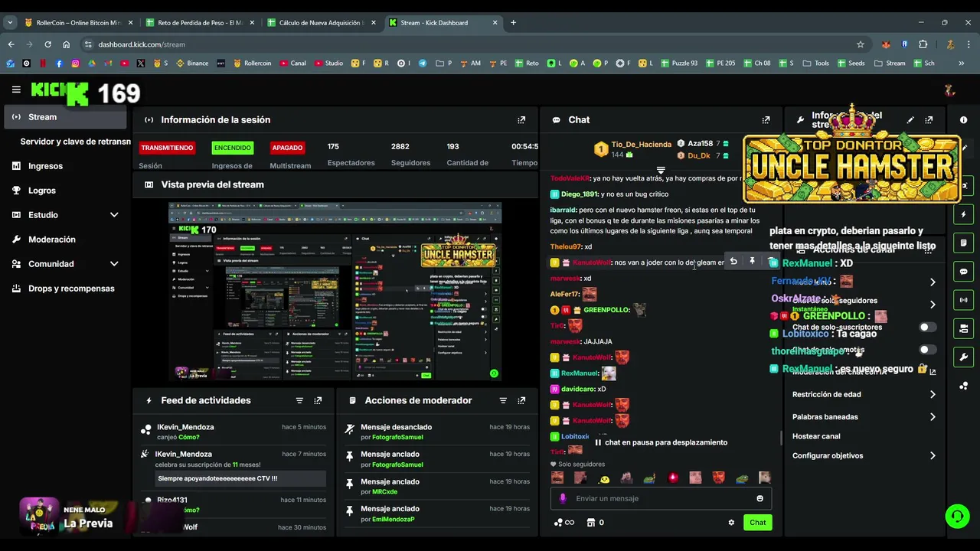Viewport: 980px width, 551px height.
Task: Open the Binance bookmark
Action: (x=192, y=64)
